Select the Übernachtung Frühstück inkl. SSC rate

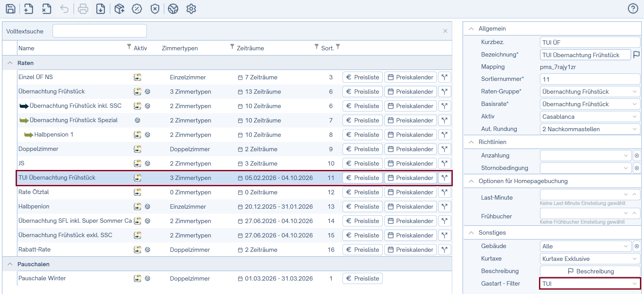[x=76, y=106]
